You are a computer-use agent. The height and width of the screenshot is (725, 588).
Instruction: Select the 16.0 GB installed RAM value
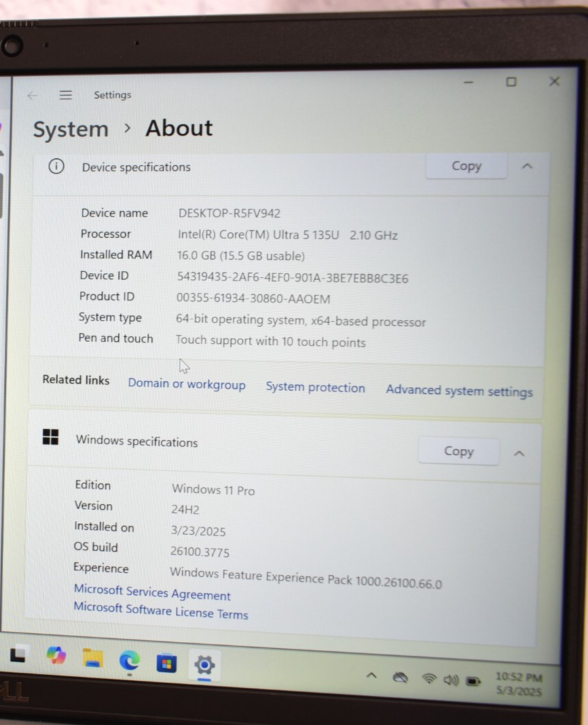[241, 255]
